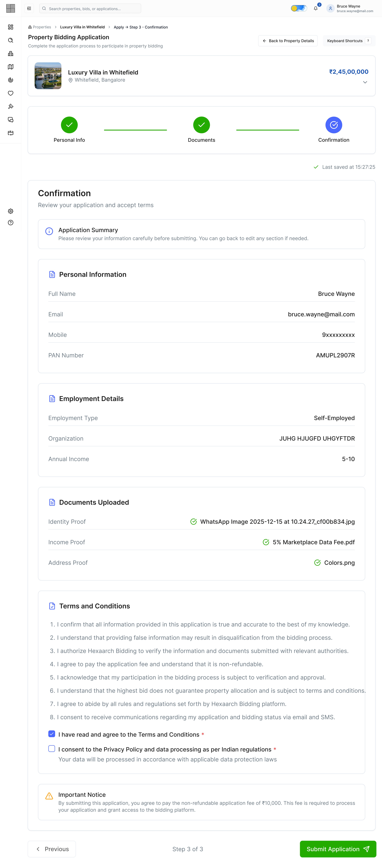
Task: Click the icon beside Terms and Conditions
Action: pyautogui.click(x=52, y=606)
